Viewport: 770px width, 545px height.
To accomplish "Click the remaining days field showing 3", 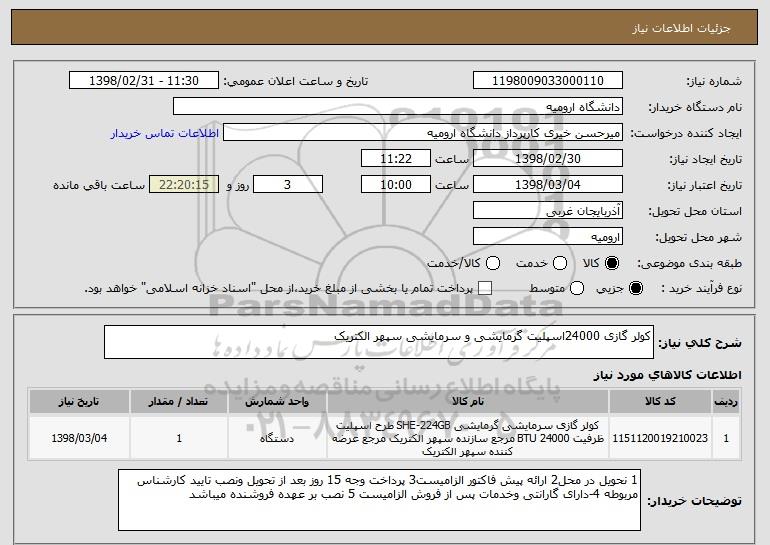I will click(288, 185).
